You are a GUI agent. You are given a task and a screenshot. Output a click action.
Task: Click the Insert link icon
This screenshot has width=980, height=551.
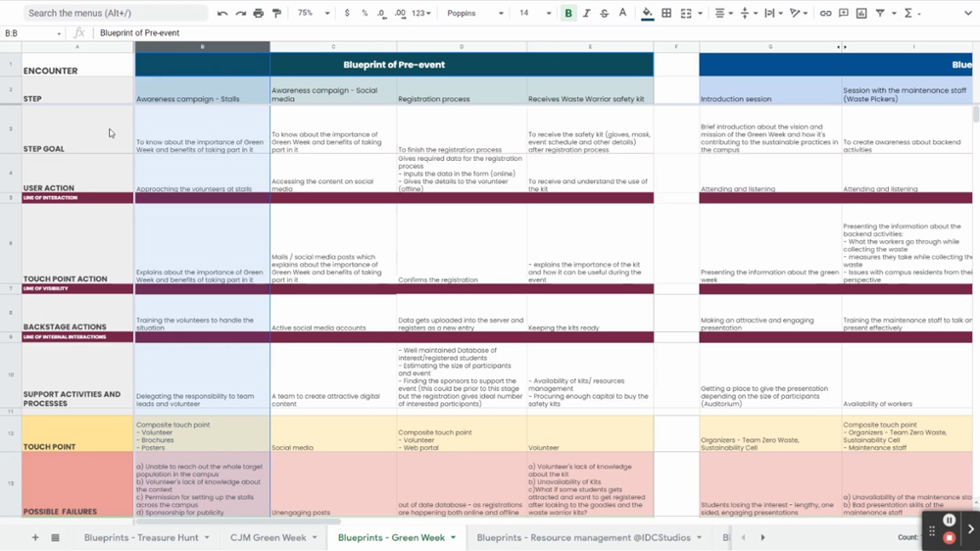825,13
